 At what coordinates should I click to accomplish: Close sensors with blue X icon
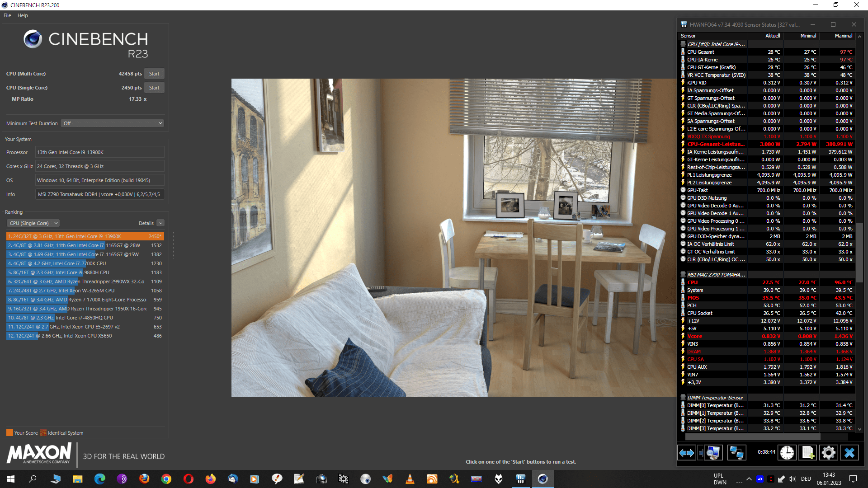pos(849,452)
